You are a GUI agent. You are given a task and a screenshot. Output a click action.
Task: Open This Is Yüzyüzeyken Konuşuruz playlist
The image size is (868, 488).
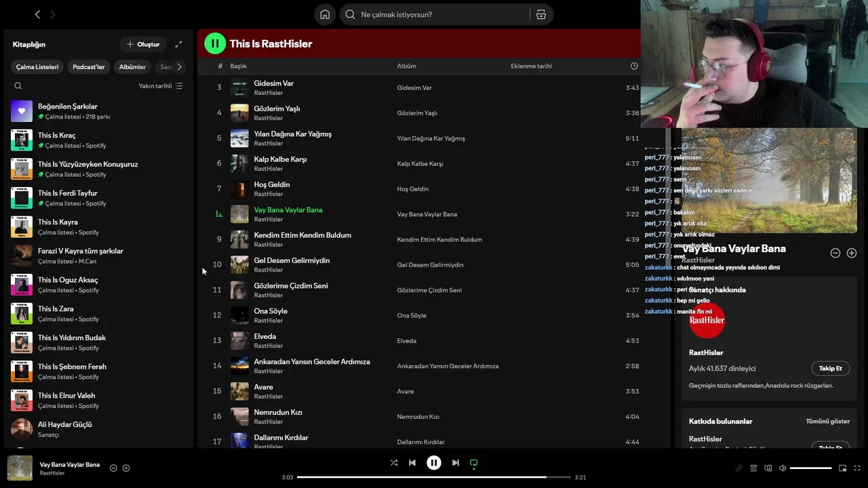pyautogui.click(x=97, y=169)
